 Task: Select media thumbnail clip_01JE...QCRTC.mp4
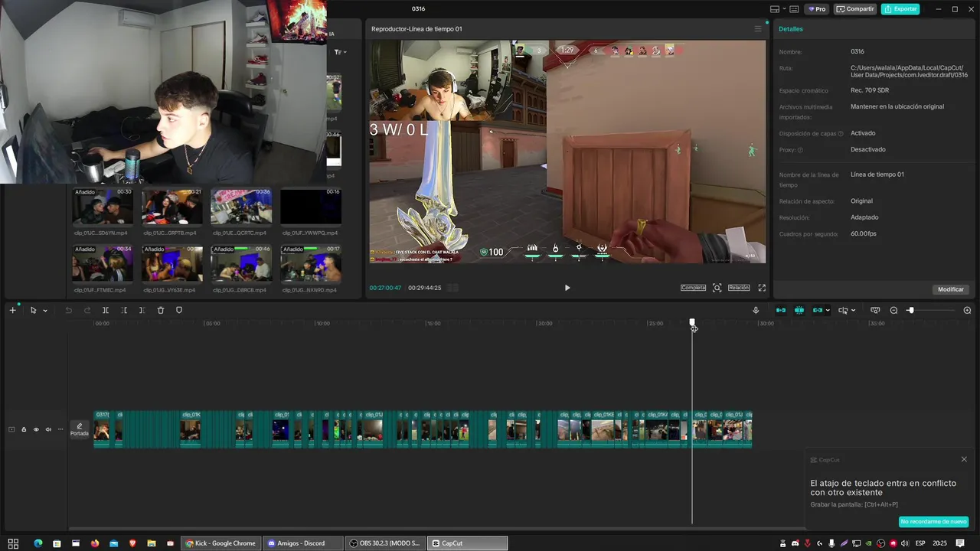click(x=241, y=207)
